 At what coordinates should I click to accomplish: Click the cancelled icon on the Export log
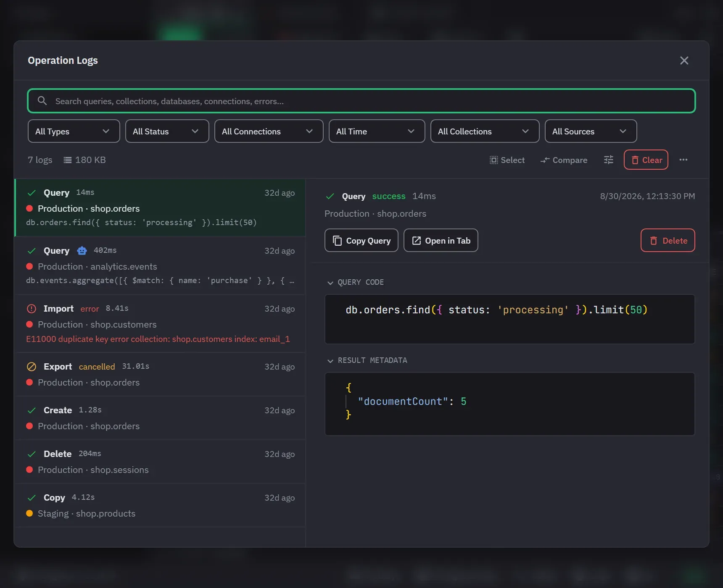coord(32,367)
